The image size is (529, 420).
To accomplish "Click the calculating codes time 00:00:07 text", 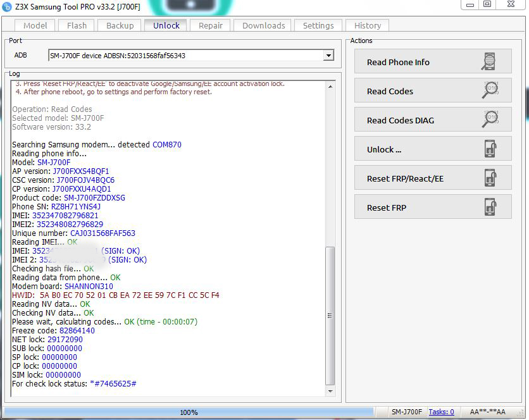I will point(167,322).
